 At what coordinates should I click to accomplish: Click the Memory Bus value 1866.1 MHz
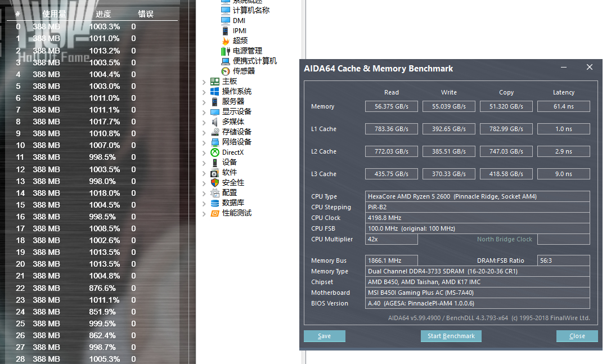tap(391, 260)
